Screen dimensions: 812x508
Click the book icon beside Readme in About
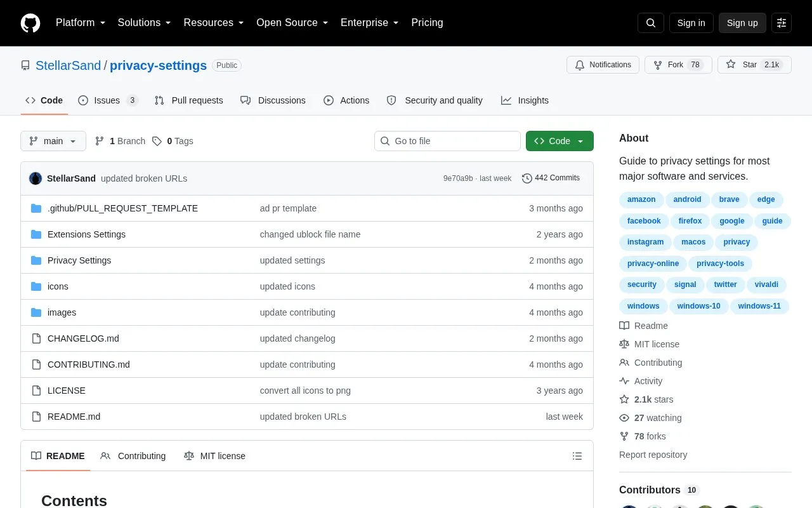pyautogui.click(x=624, y=326)
